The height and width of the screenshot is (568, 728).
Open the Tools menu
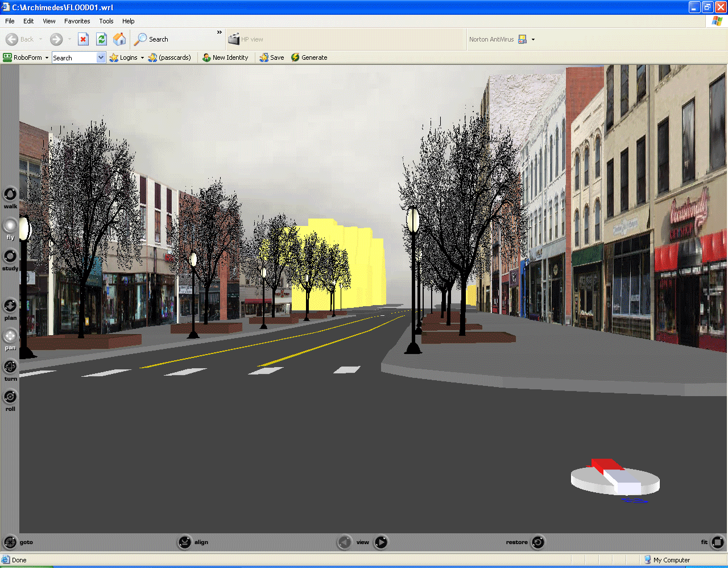click(106, 21)
